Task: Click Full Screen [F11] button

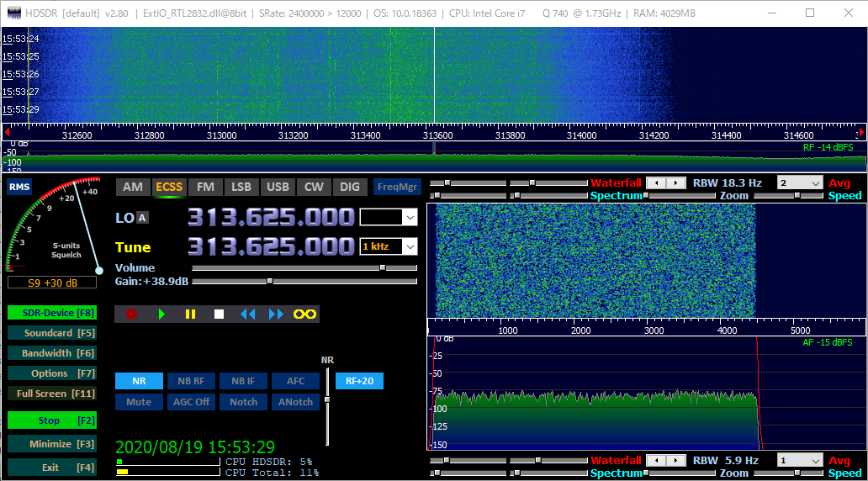Action: pyautogui.click(x=52, y=394)
